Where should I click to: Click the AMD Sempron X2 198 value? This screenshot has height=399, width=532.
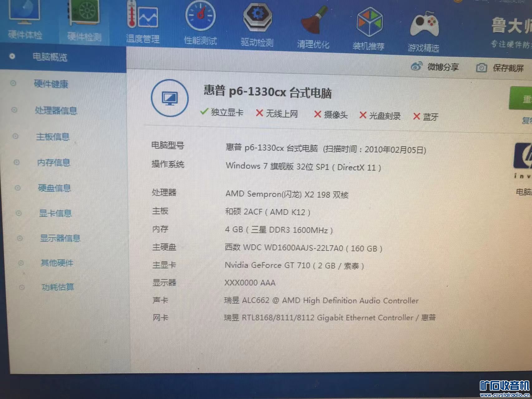click(287, 195)
